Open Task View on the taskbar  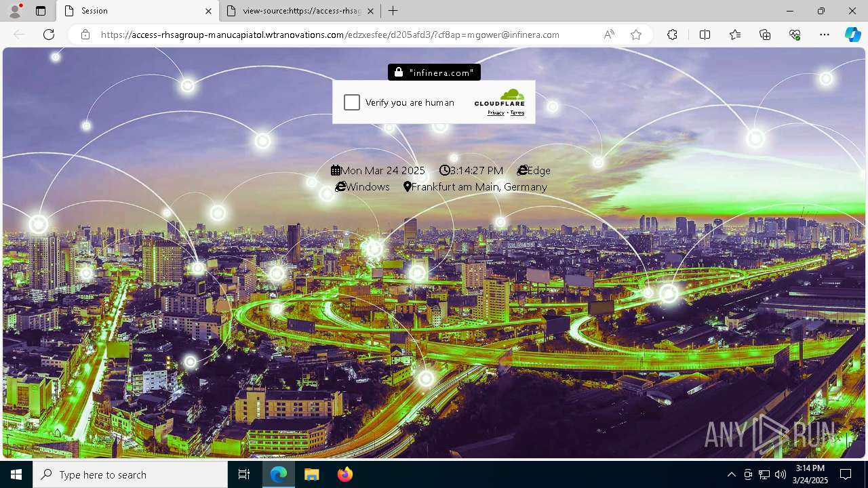[244, 474]
